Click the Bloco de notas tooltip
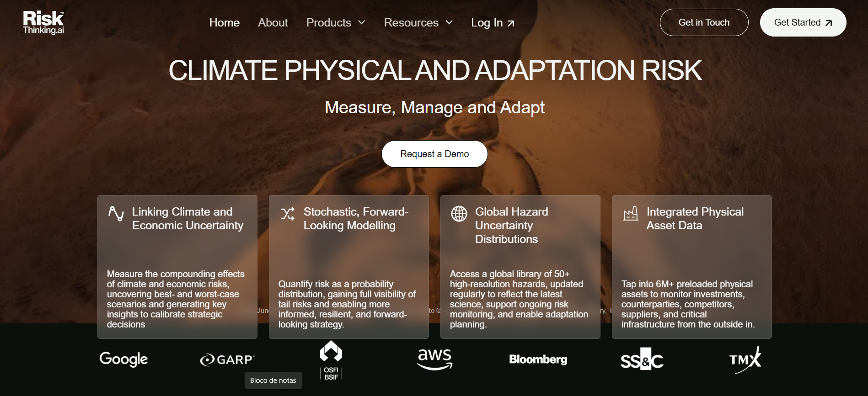Screen dimensions: 868x396 coord(273,380)
